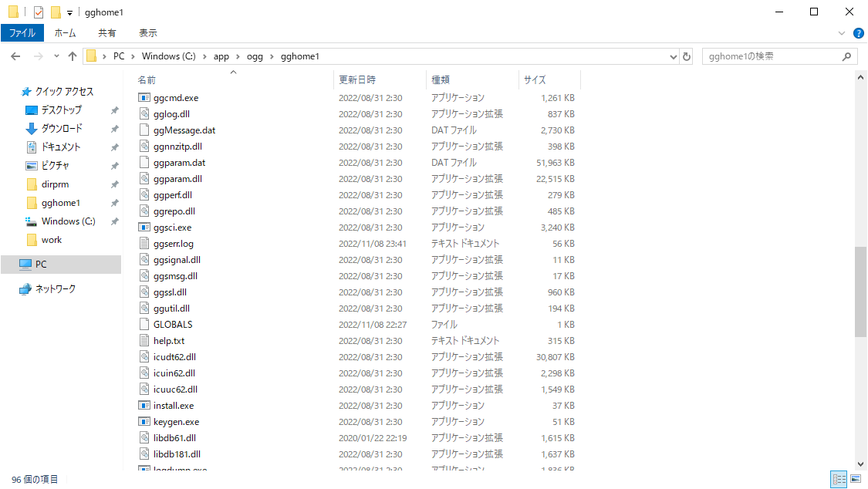Click the icudt62.dll file icon
The image size is (868, 489).
144,357
